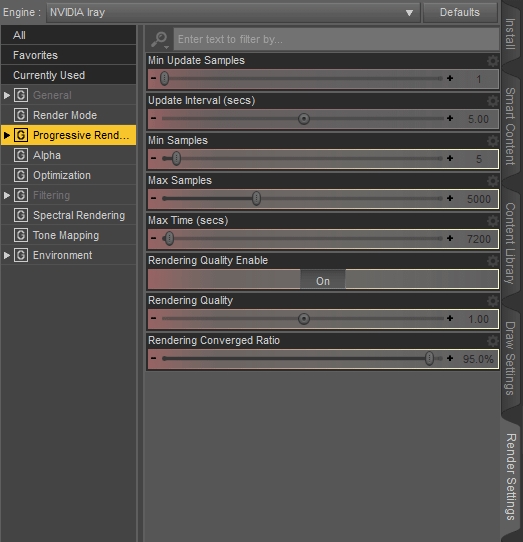Click the Update Interval slider handle
The image size is (523, 542).
coord(304,119)
